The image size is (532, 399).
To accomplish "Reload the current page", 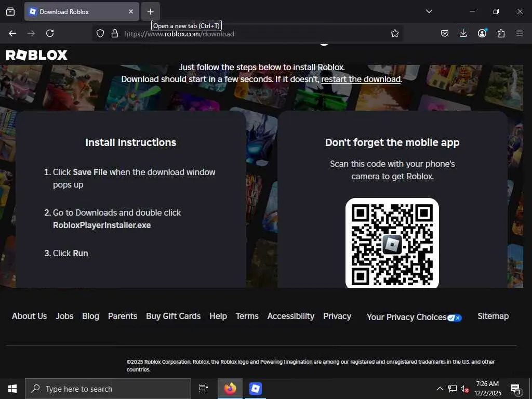I will pos(50,33).
